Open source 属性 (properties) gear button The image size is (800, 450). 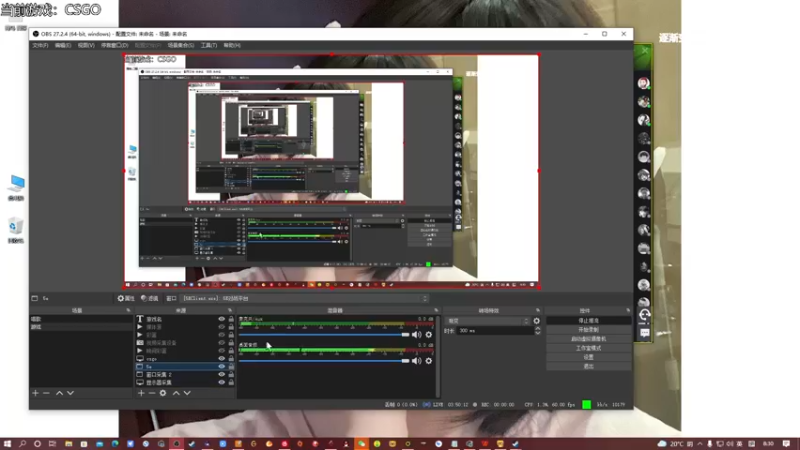click(x=126, y=298)
